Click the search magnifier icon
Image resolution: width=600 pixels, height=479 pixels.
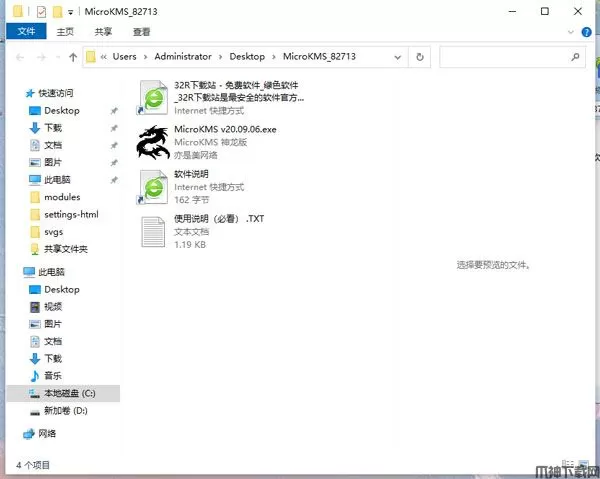(x=575, y=57)
